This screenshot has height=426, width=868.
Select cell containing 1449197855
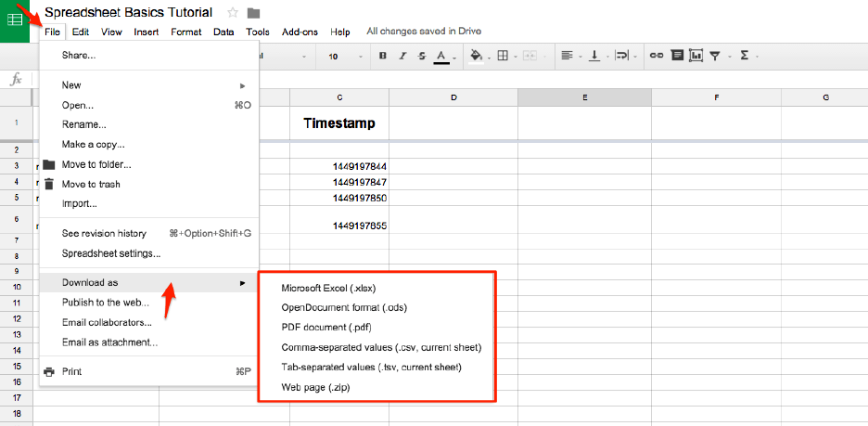[339, 220]
